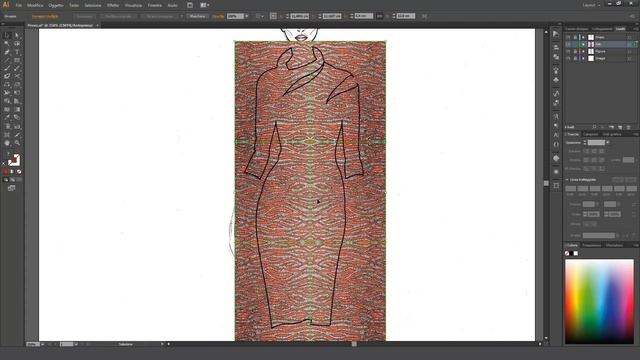Click the trash icon in Layers panel
The width and height of the screenshot is (640, 360).
click(629, 127)
